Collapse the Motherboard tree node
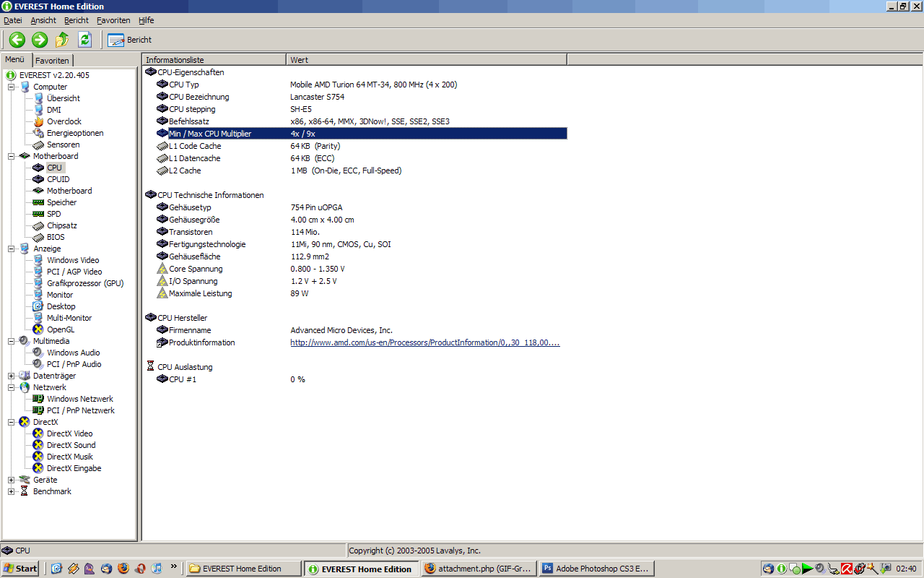This screenshot has width=924, height=578. click(x=12, y=156)
